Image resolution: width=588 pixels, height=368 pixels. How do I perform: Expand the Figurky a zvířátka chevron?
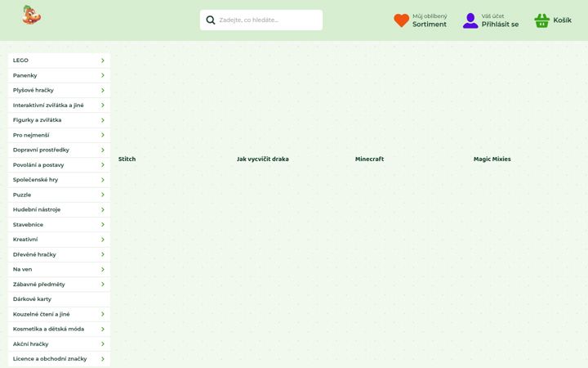[x=102, y=120]
